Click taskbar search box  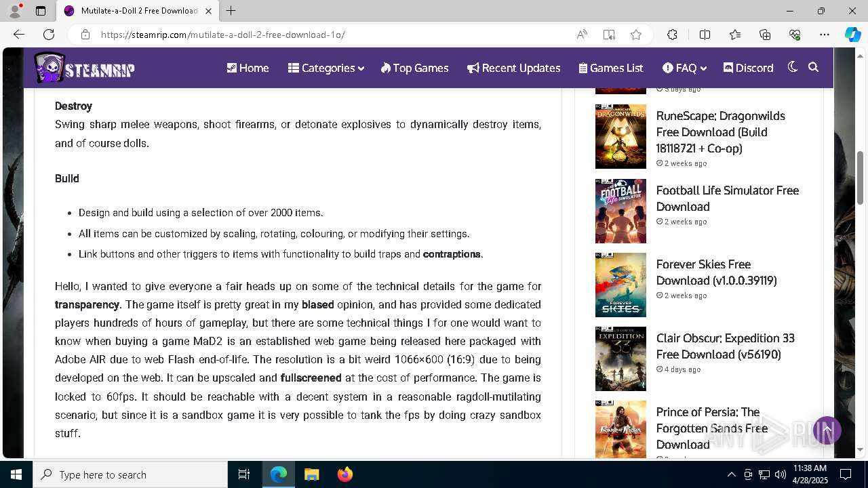(130, 474)
